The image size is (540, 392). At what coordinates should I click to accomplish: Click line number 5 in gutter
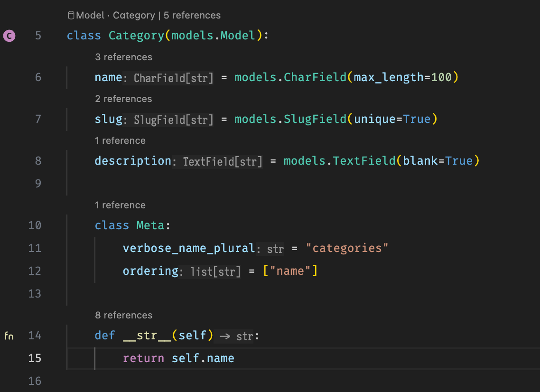point(38,36)
